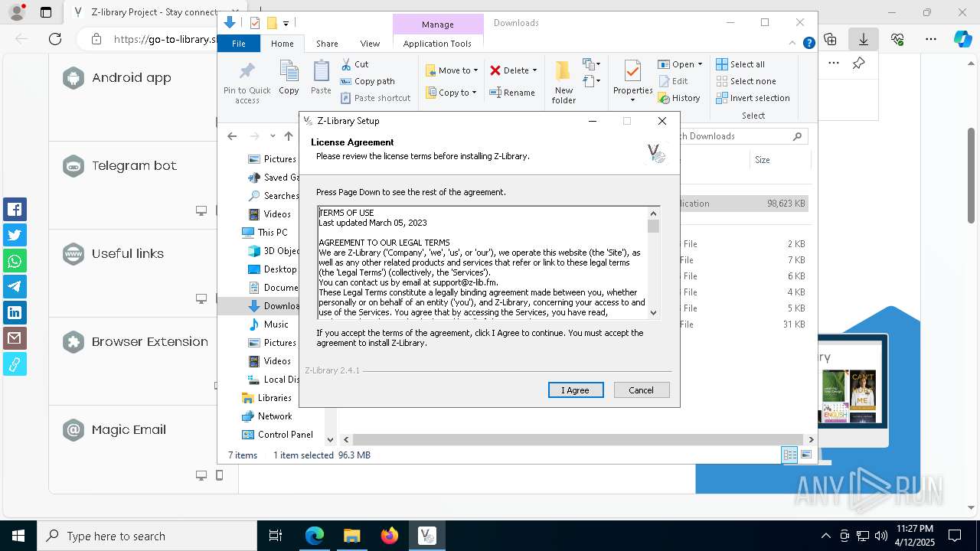The width and height of the screenshot is (980, 551).
Task: Open the Application Tools tab
Action: 437,44
